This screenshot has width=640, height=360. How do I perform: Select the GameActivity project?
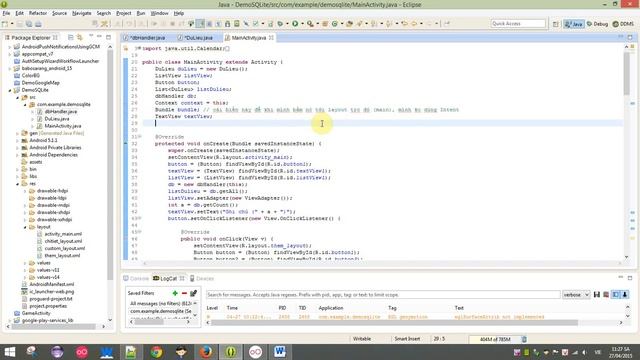click(36, 313)
